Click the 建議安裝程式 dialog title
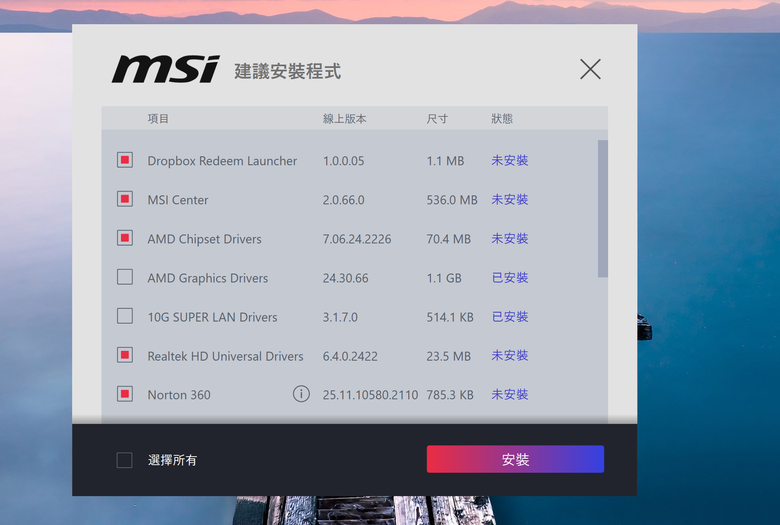The width and height of the screenshot is (780, 525). click(x=288, y=71)
